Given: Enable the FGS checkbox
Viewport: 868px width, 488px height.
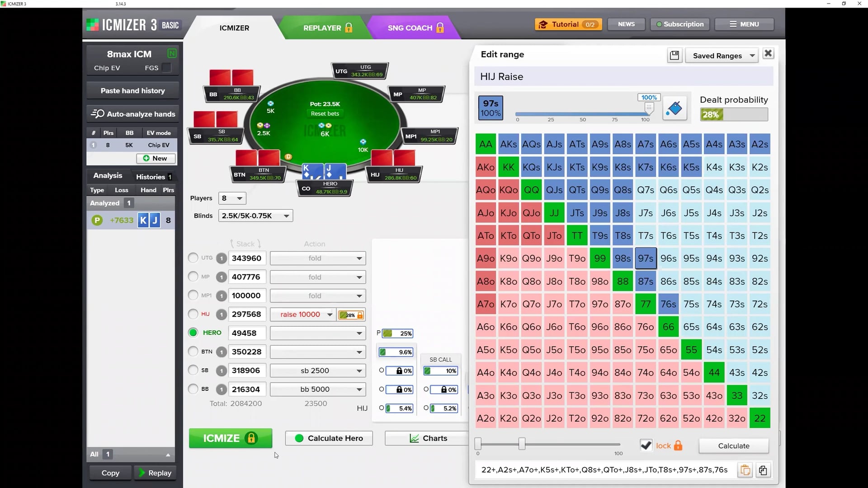Looking at the screenshot, I should click(x=167, y=68).
